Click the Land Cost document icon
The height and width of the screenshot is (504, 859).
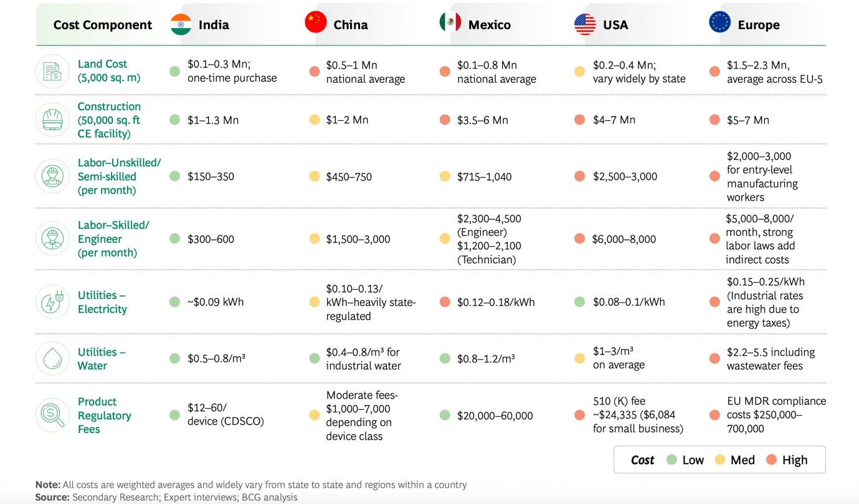click(52, 71)
